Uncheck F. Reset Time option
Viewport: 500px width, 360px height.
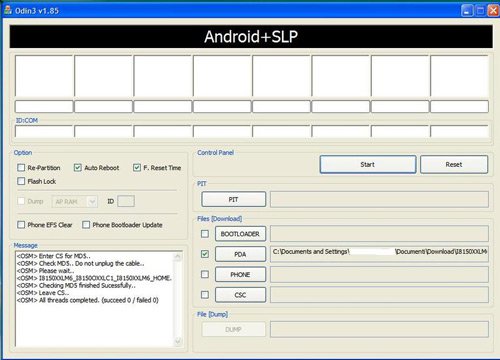coord(137,167)
